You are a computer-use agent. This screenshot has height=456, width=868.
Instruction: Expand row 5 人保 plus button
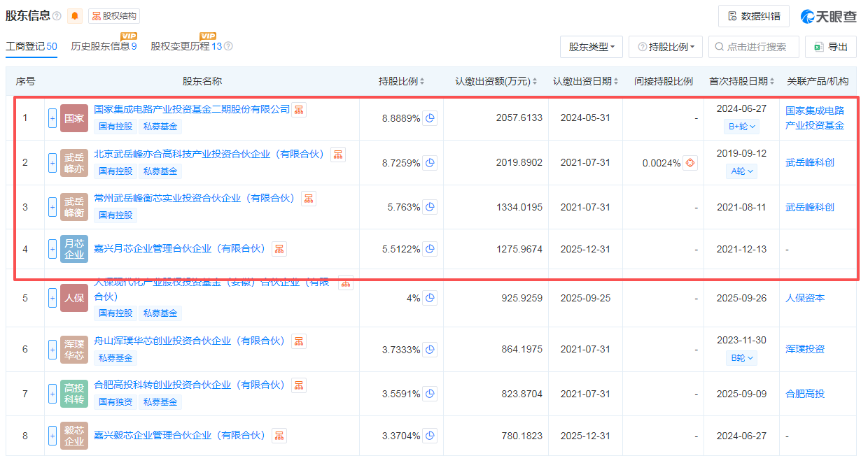52,298
